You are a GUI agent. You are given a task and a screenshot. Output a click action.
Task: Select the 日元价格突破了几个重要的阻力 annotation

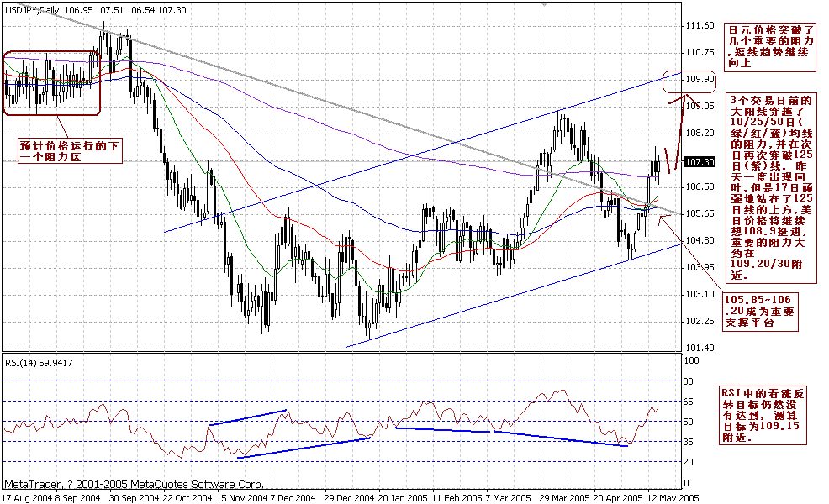(x=772, y=46)
